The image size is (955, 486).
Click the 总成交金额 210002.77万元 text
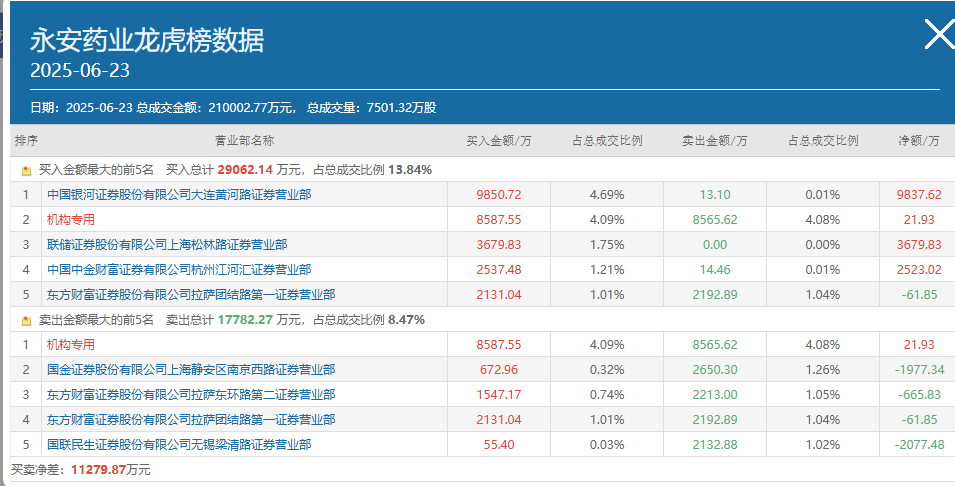[216, 108]
